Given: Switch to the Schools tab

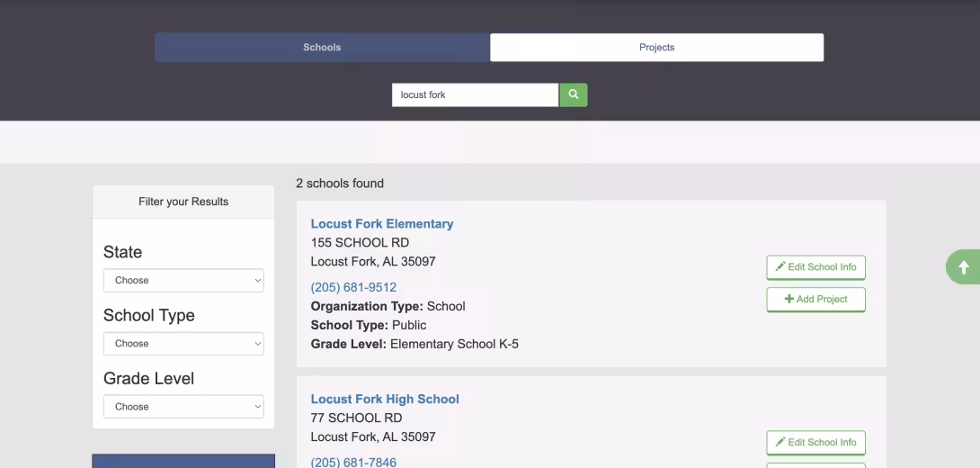Looking at the screenshot, I should pyautogui.click(x=322, y=48).
